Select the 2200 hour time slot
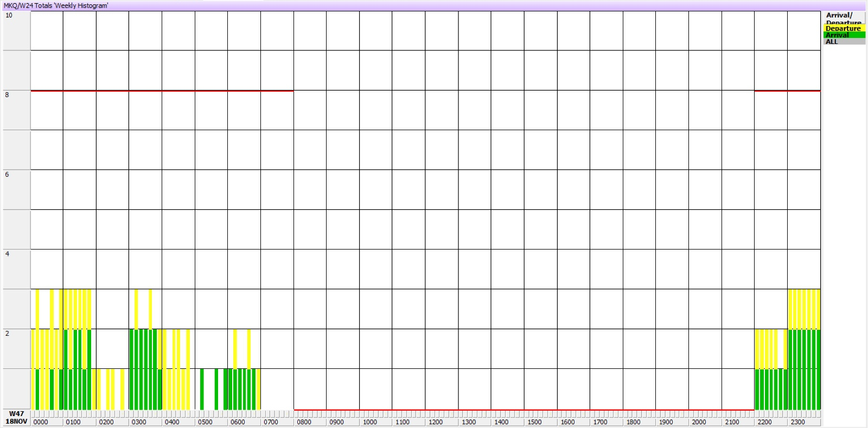This screenshot has width=868, height=428. click(765, 422)
